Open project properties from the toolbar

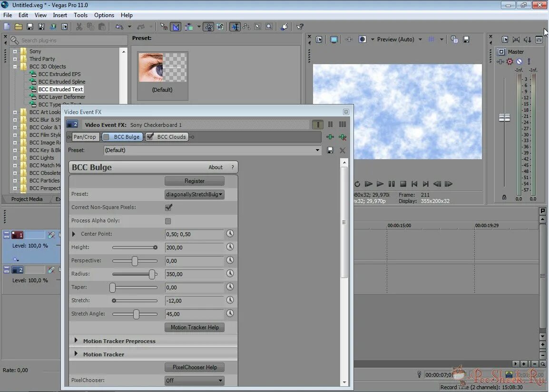point(65,27)
